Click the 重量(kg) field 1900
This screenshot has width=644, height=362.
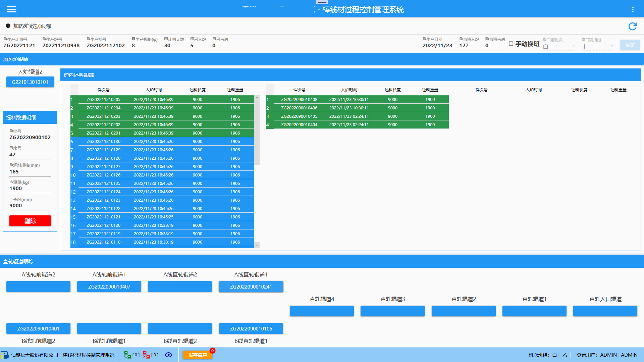[x=30, y=189]
